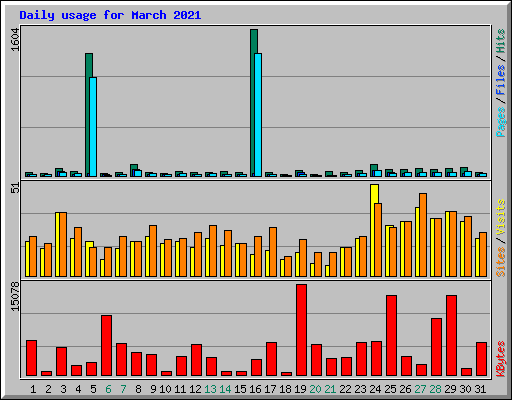Click the vertical Pages legend label

[500, 122]
